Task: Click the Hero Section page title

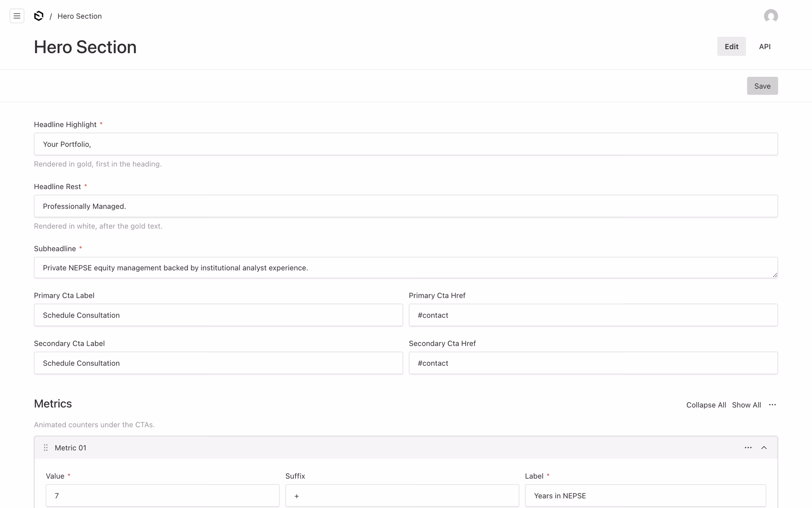Action: (85, 47)
